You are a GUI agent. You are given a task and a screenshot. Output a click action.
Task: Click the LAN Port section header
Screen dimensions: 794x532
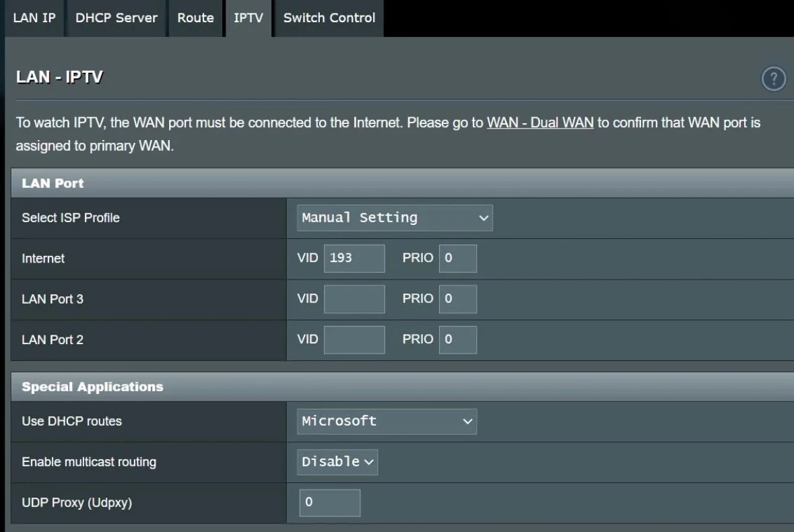click(x=53, y=183)
